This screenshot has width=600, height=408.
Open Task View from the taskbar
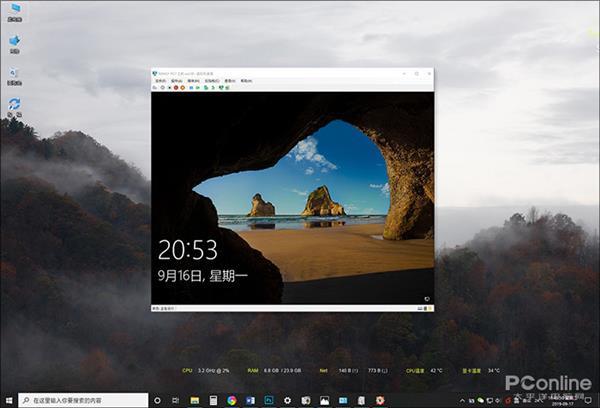175,400
